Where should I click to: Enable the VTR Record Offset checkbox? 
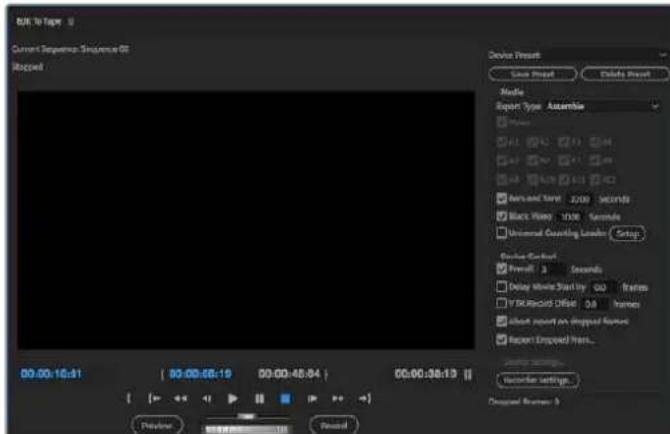point(502,304)
